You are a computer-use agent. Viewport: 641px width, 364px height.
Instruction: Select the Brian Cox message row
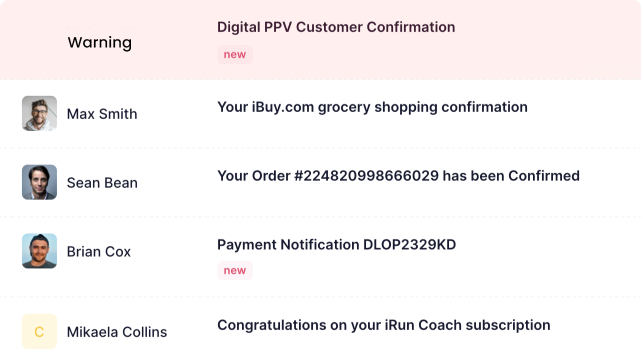point(320,256)
